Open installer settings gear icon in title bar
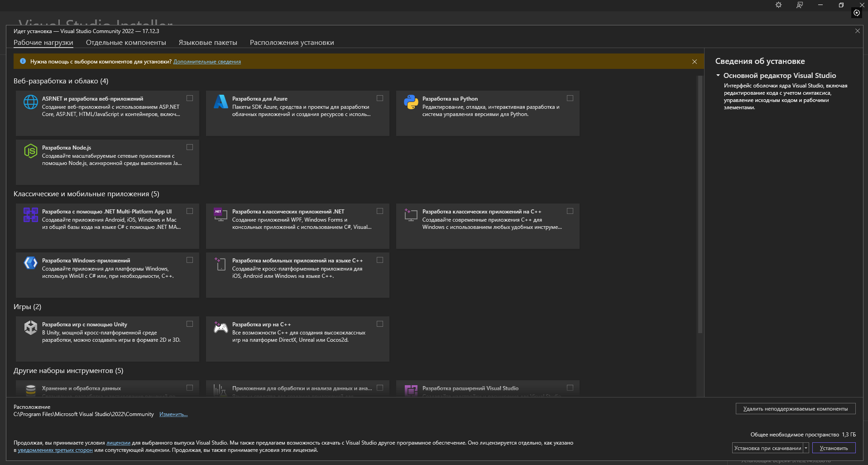Image resolution: width=868 pixels, height=465 pixels. [778, 5]
